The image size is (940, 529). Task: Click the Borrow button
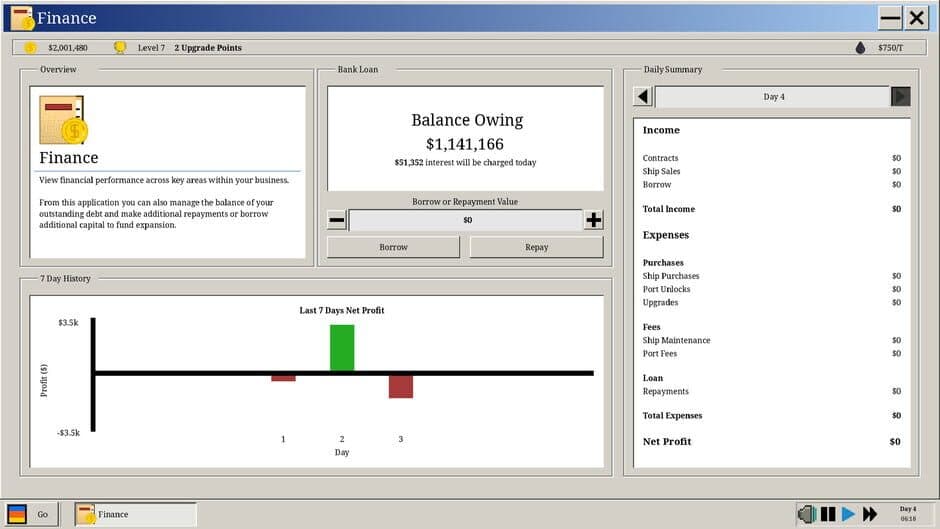coord(393,247)
